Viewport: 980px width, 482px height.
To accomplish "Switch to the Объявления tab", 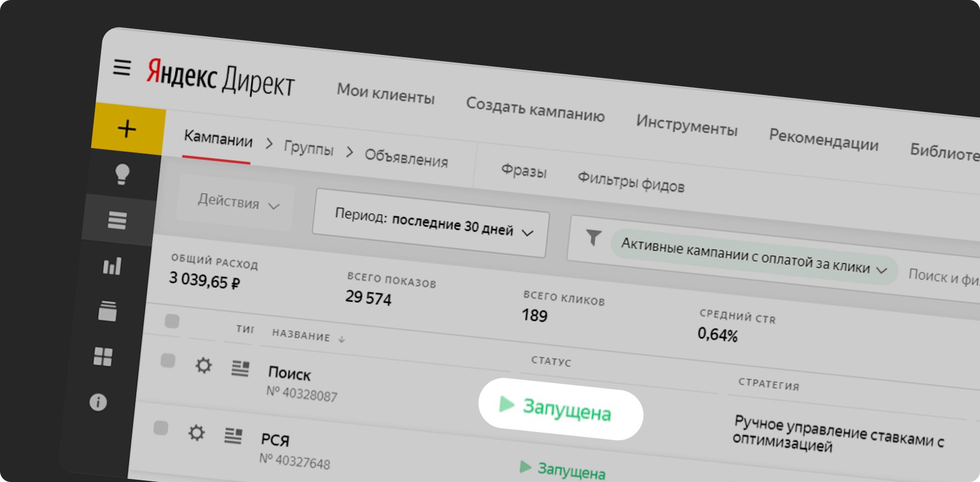I will [407, 158].
